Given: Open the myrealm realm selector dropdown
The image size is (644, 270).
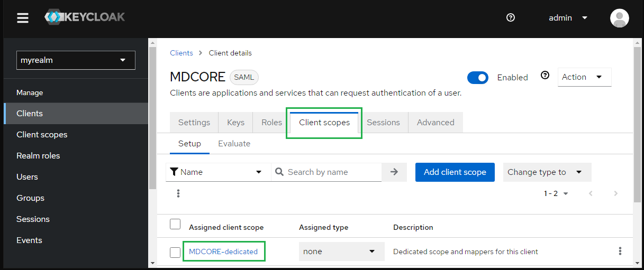Looking at the screenshot, I should tap(76, 60).
